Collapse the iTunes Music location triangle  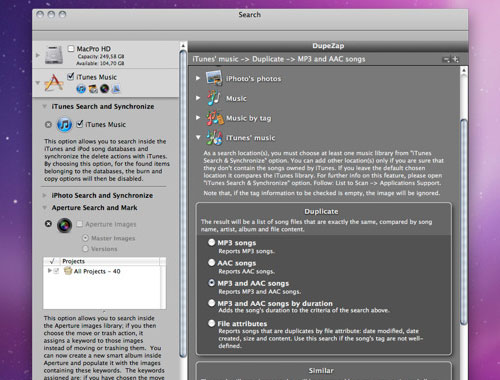pos(38,82)
